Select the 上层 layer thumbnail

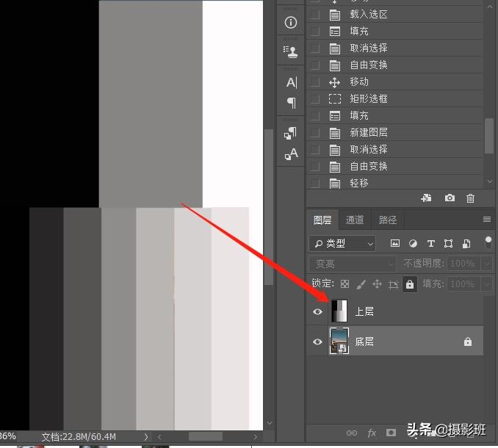339,311
